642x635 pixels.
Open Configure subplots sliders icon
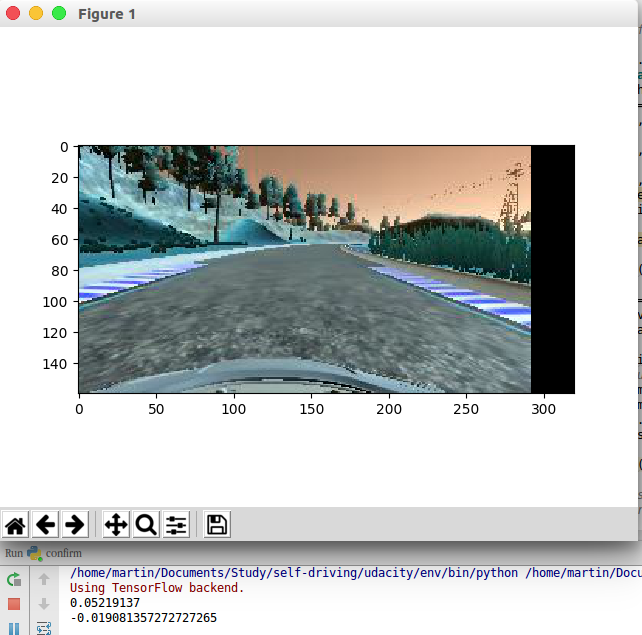pyautogui.click(x=176, y=524)
